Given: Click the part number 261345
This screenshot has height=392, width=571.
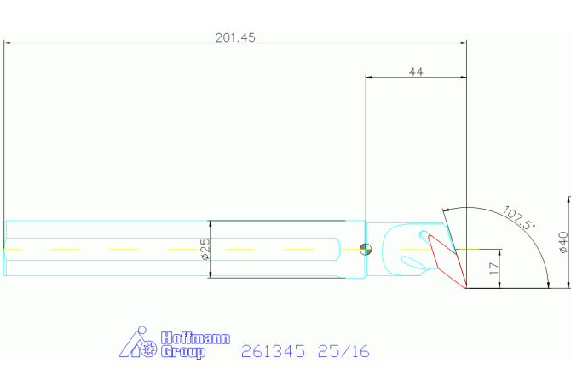Looking at the screenshot, I should pos(273,351).
